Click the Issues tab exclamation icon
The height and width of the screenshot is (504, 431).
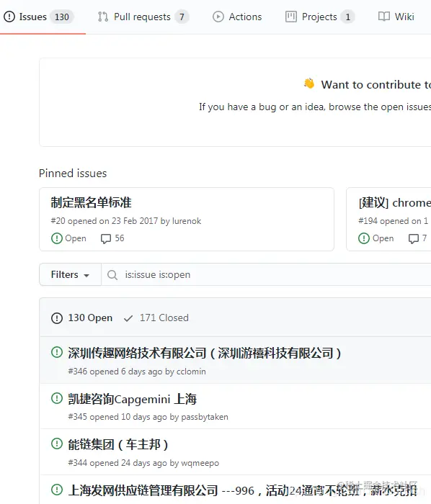pyautogui.click(x=9, y=17)
